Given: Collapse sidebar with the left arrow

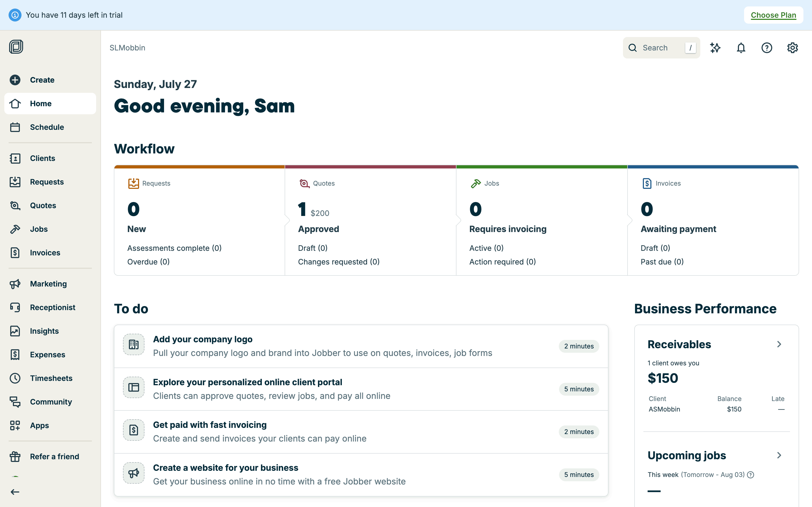Looking at the screenshot, I should (15, 492).
